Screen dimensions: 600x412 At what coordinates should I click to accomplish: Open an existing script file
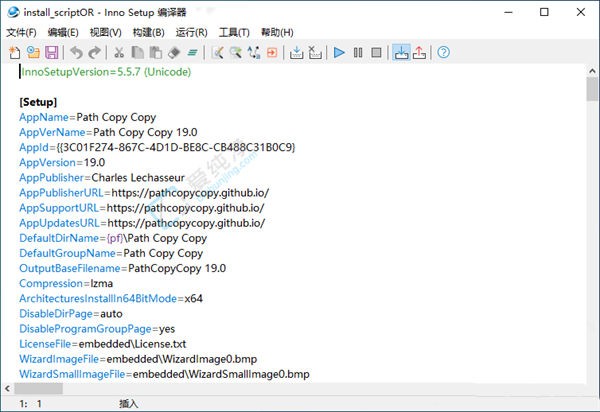pyautogui.click(x=33, y=52)
